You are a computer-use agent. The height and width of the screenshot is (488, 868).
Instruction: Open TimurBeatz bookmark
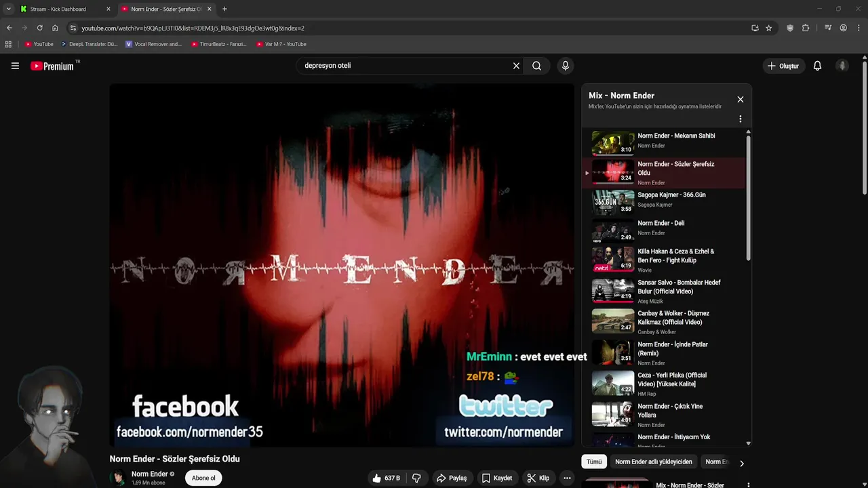(x=218, y=44)
